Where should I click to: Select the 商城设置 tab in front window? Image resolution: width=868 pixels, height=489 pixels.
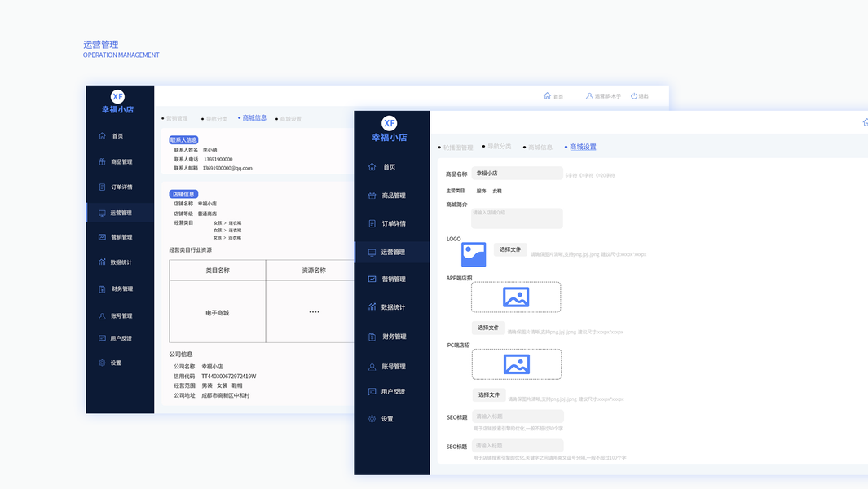click(583, 147)
